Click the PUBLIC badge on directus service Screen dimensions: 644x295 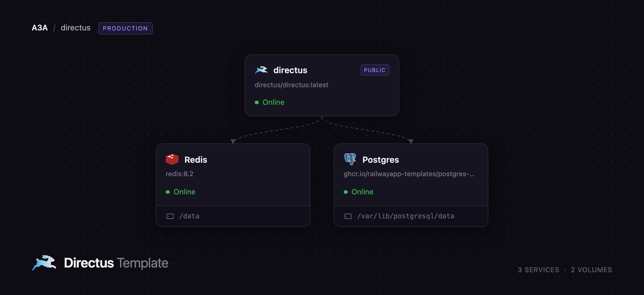coord(375,70)
